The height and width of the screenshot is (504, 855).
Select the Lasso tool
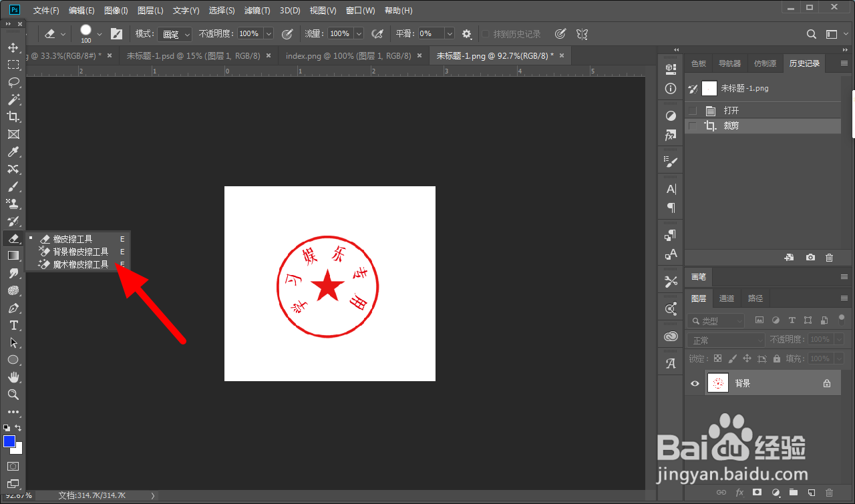(x=13, y=83)
